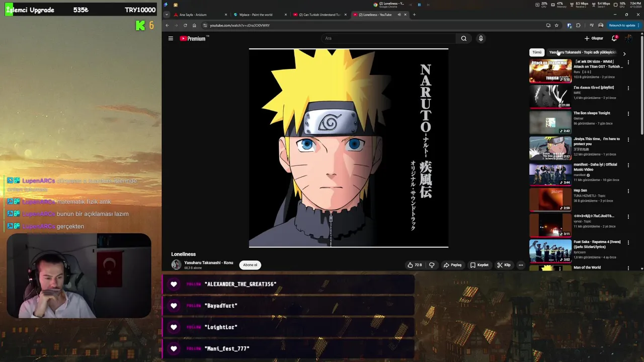
Task: Open the Yasuharu Takanashi - Konu channel link
Action: click(x=208, y=262)
